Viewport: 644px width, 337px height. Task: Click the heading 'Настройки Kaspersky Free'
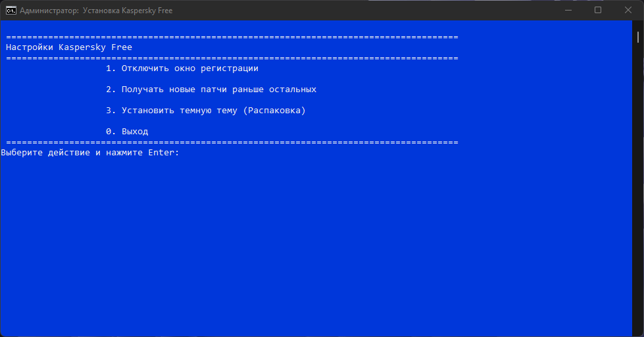pos(69,47)
